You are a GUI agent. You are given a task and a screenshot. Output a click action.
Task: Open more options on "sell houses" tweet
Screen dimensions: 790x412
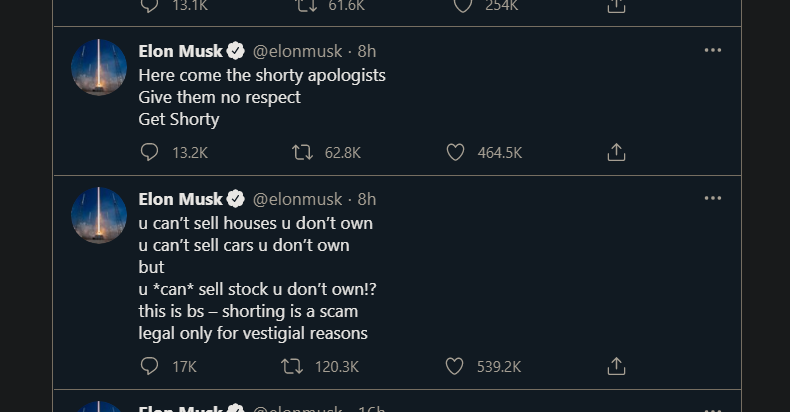pos(712,198)
